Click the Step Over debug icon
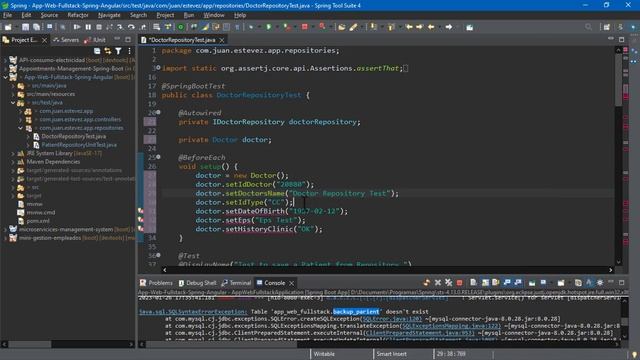The height and width of the screenshot is (360, 640). click(x=131, y=27)
